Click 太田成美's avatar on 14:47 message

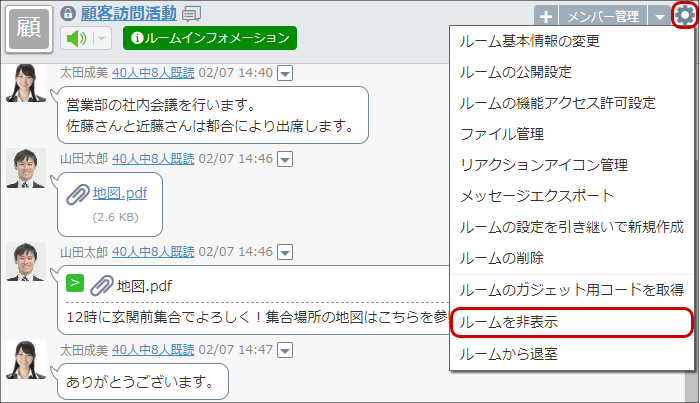[x=26, y=360]
